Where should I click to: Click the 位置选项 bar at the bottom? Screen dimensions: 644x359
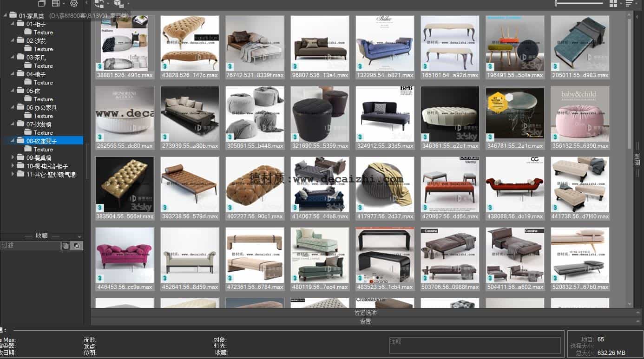click(365, 312)
